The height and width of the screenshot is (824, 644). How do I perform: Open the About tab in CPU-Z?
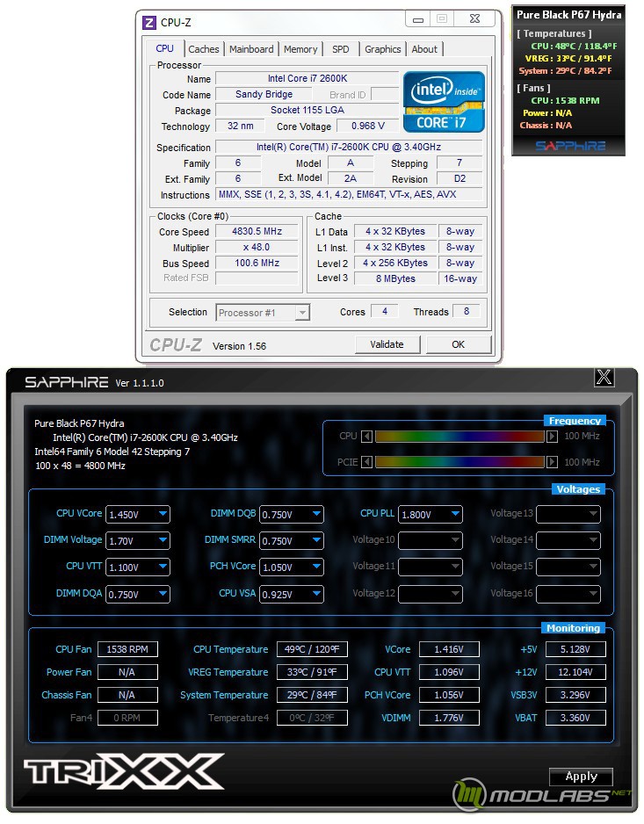(x=424, y=49)
